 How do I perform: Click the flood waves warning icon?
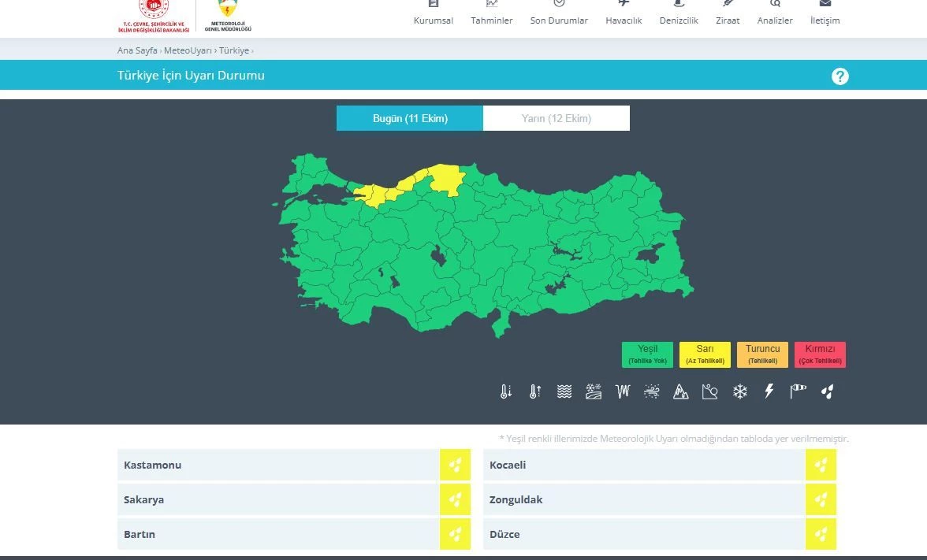point(564,391)
